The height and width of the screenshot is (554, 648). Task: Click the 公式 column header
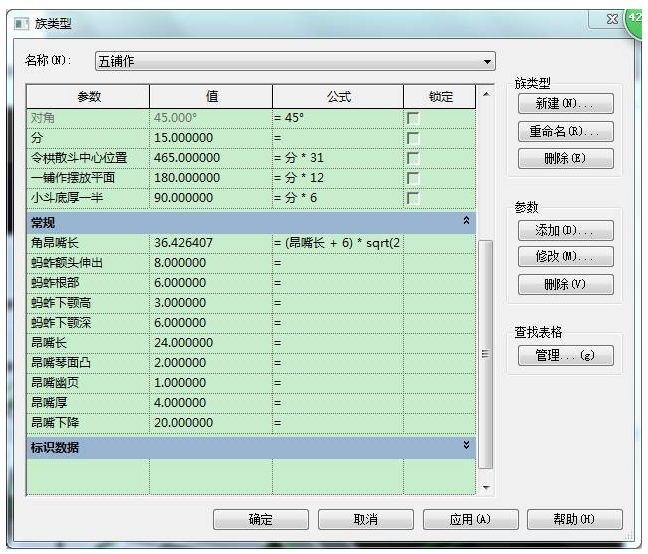coord(338,97)
